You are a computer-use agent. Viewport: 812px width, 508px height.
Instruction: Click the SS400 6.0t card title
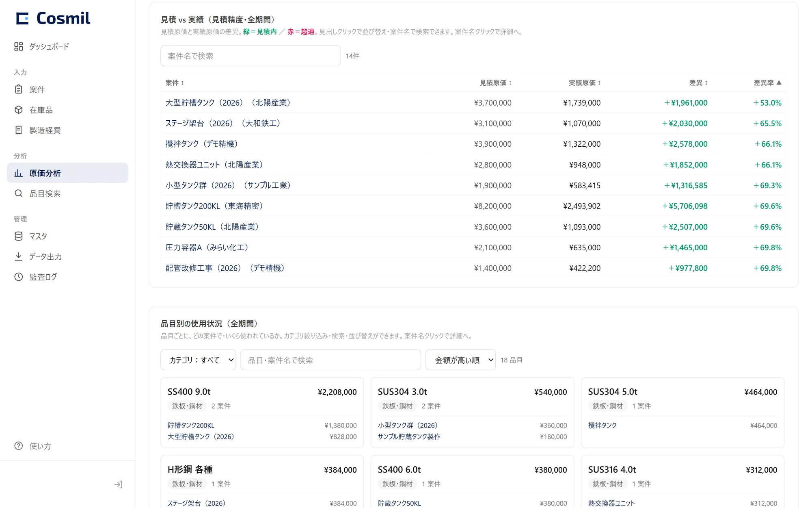[x=399, y=470]
